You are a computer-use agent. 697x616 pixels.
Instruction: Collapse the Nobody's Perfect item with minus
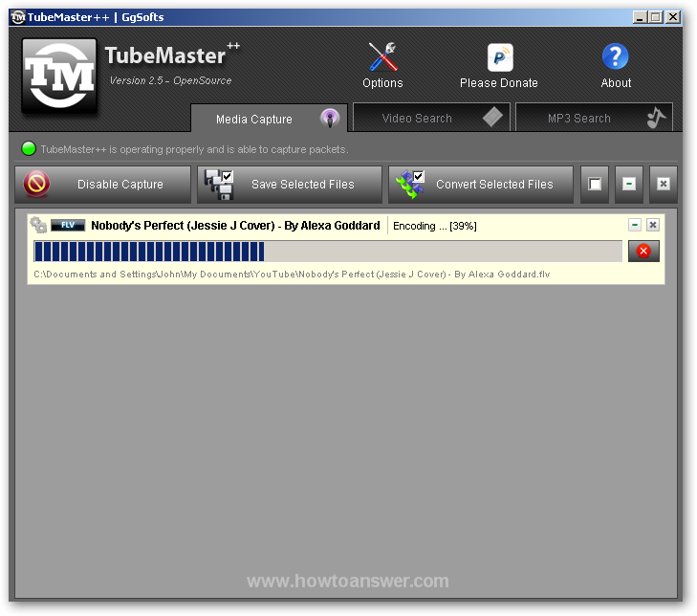pyautogui.click(x=635, y=225)
